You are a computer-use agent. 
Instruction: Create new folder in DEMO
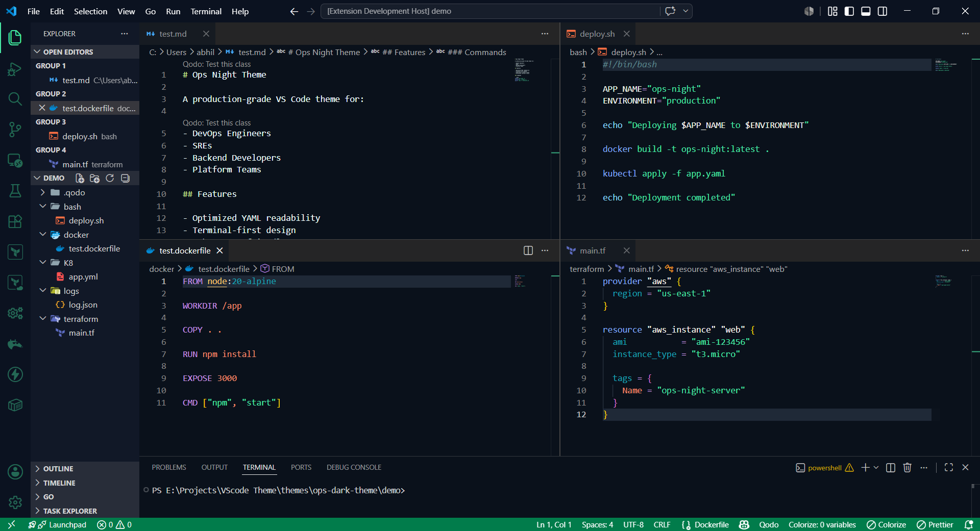(94, 178)
